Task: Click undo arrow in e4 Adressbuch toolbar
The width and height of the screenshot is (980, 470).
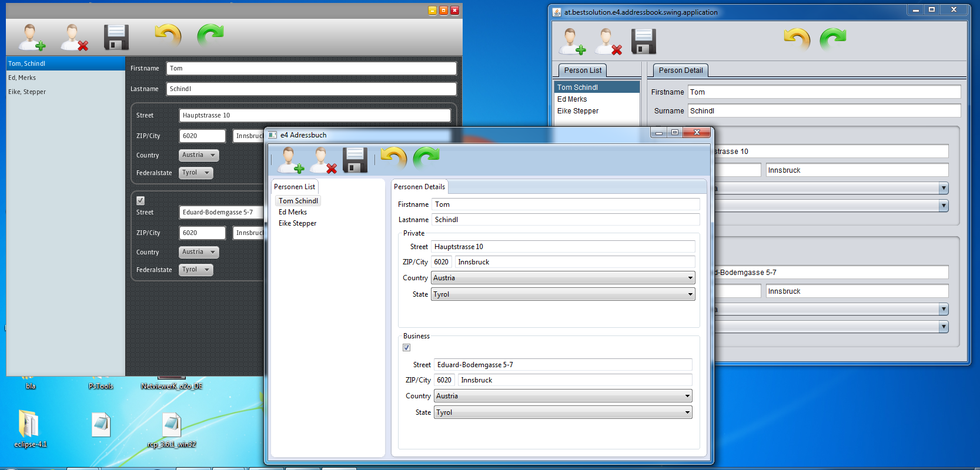Action: tap(393, 159)
